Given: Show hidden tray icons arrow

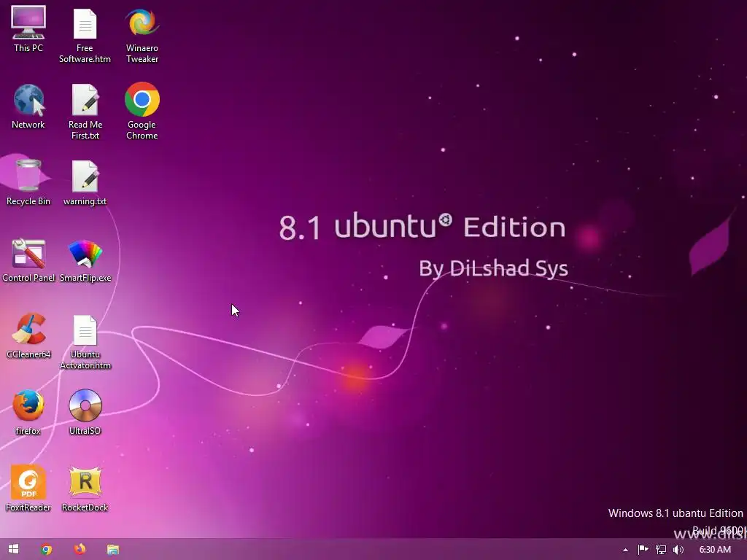Looking at the screenshot, I should pos(625,550).
